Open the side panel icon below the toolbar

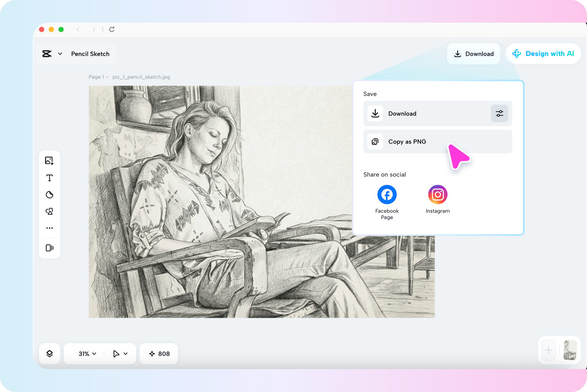(50, 248)
